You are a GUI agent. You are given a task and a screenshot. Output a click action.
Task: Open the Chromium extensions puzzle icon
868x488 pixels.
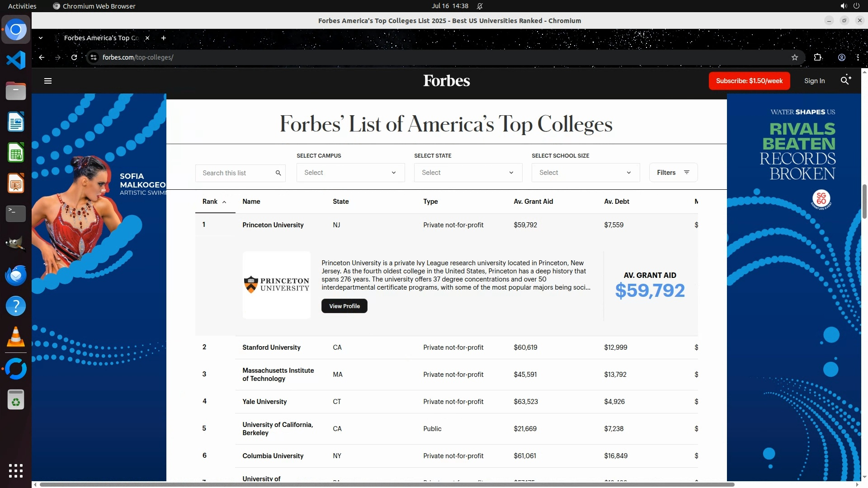tap(818, 57)
